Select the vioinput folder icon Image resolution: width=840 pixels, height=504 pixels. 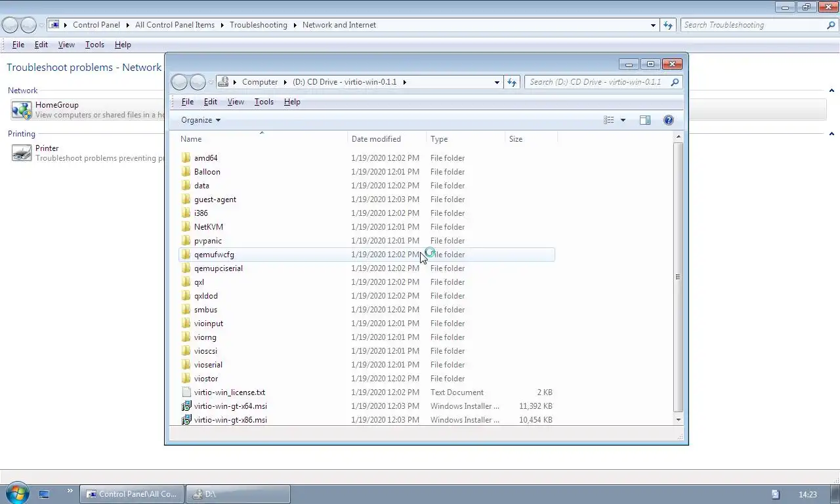[x=186, y=324]
